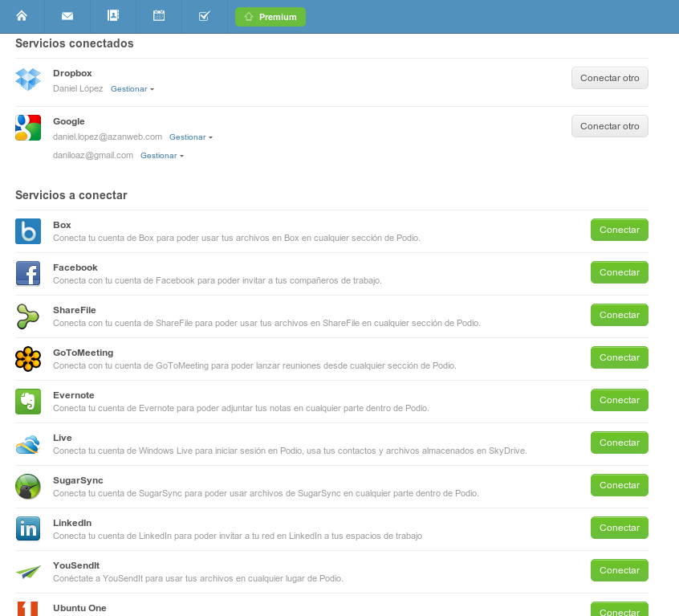Click the Google service icon
The image size is (679, 616).
click(28, 128)
